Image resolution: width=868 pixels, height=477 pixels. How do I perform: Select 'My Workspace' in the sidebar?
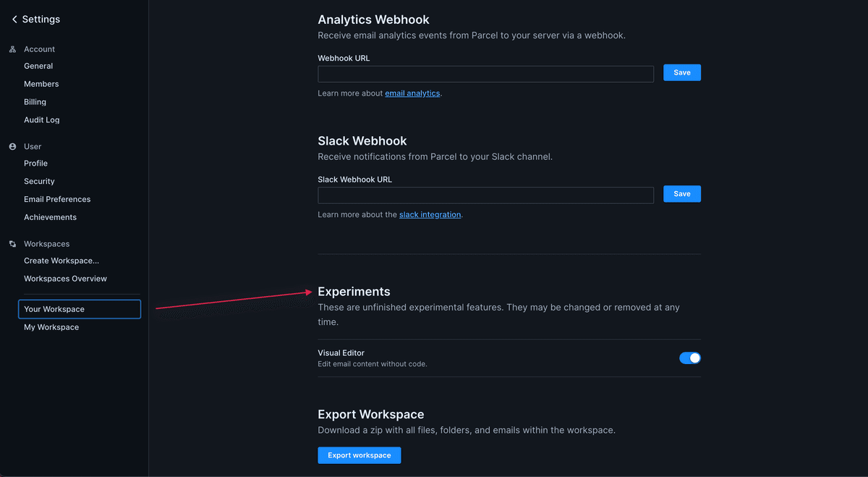(x=51, y=326)
